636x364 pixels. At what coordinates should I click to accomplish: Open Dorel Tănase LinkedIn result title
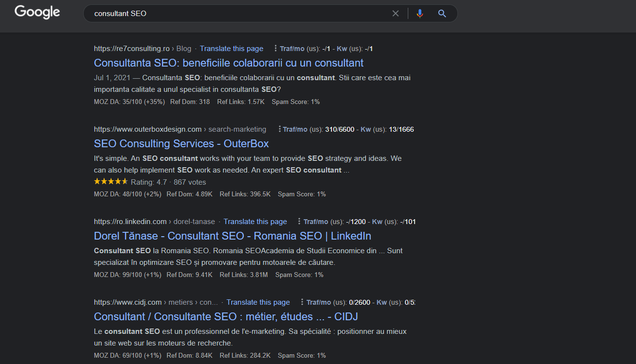tap(233, 236)
